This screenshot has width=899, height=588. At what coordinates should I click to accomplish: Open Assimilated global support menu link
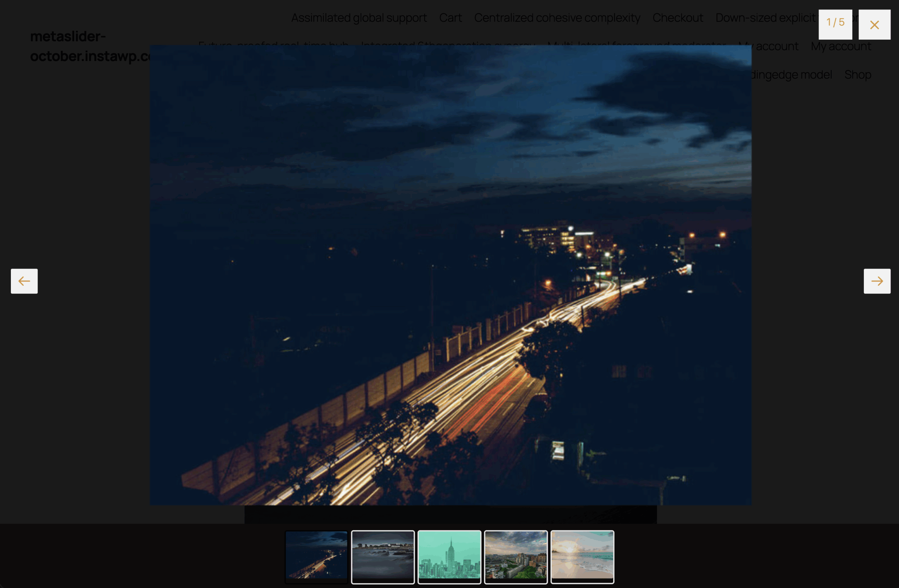tap(359, 18)
